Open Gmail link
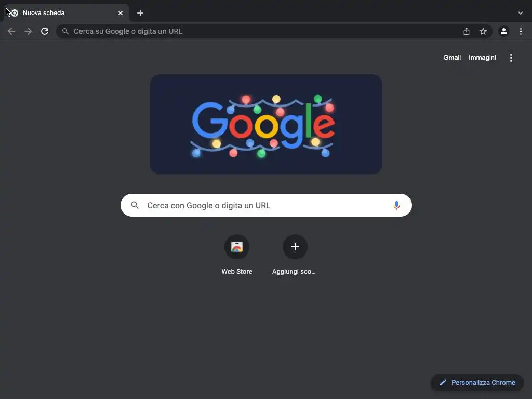The height and width of the screenshot is (399, 532). coord(452,57)
